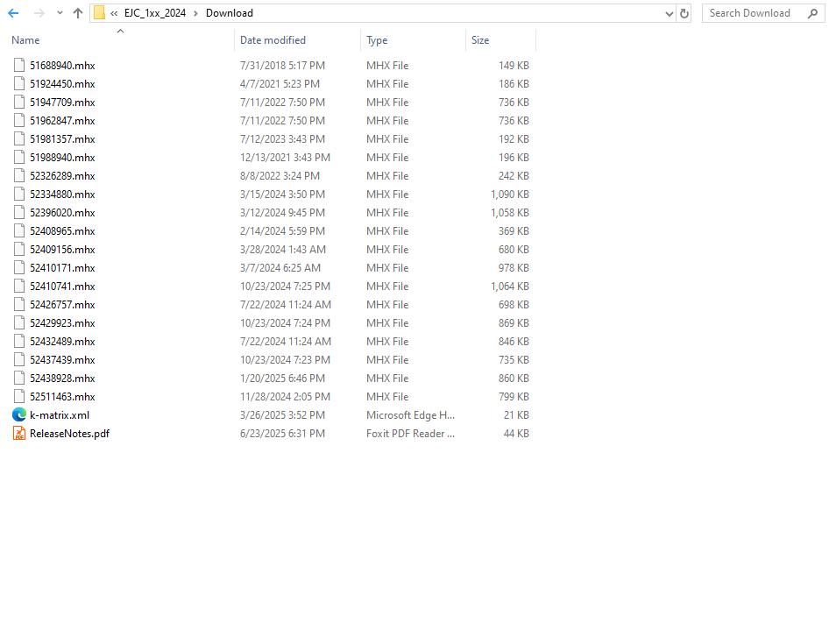Click the search magnifier icon
Screen dimensions: 836x644
click(812, 13)
